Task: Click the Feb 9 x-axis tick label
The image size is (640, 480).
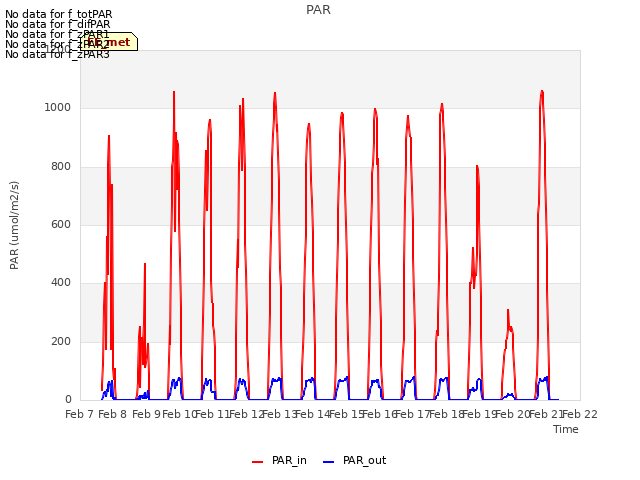Action: (x=146, y=414)
